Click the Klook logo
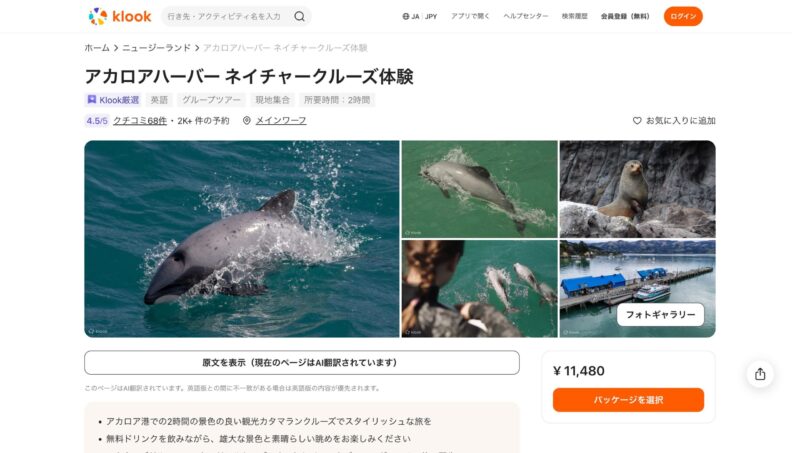 tap(120, 16)
